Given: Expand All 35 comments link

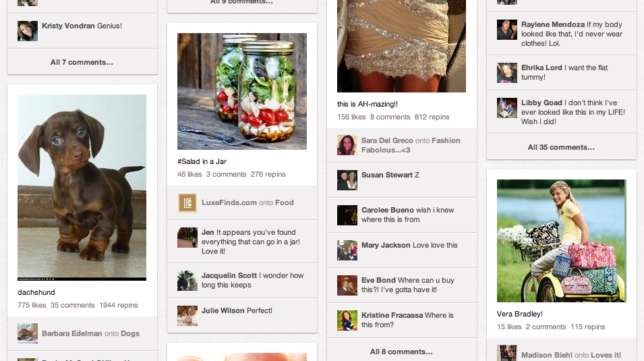Looking at the screenshot, I should point(561,147).
